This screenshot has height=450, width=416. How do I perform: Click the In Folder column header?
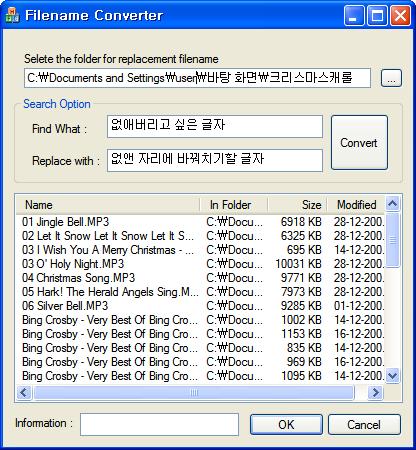tap(234, 205)
